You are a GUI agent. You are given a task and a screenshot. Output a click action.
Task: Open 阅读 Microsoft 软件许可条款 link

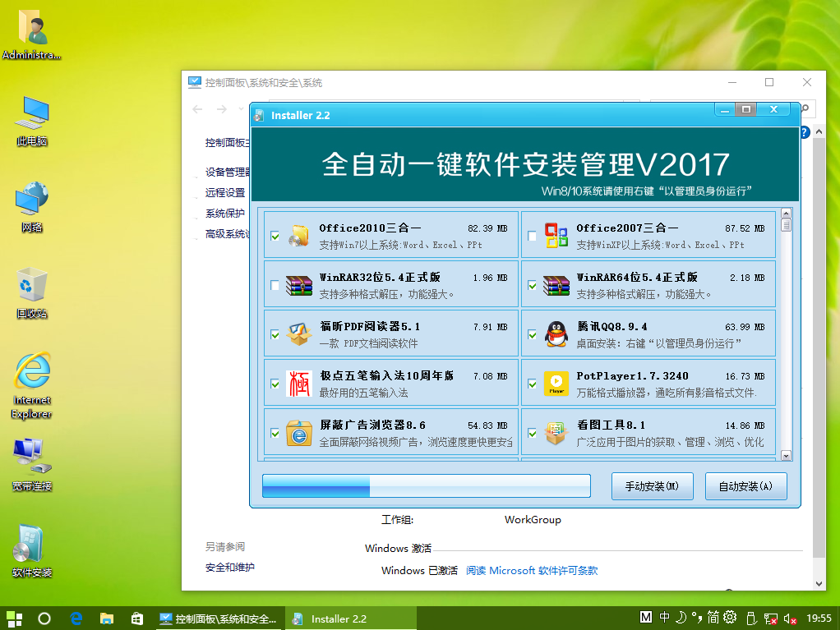click(532, 571)
